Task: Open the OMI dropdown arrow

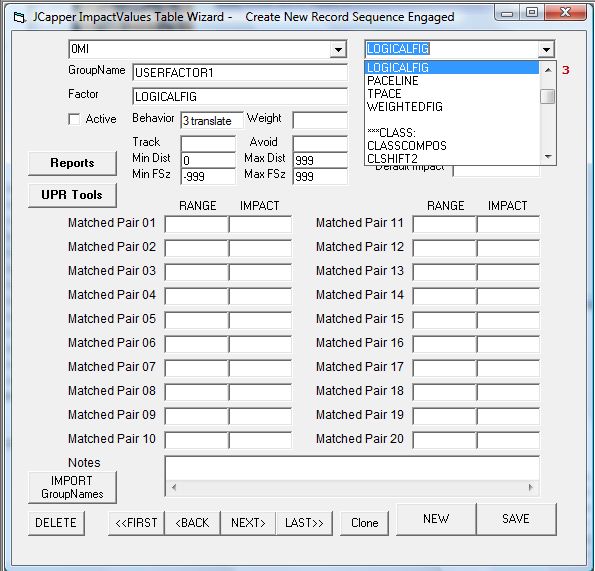Action: (338, 50)
